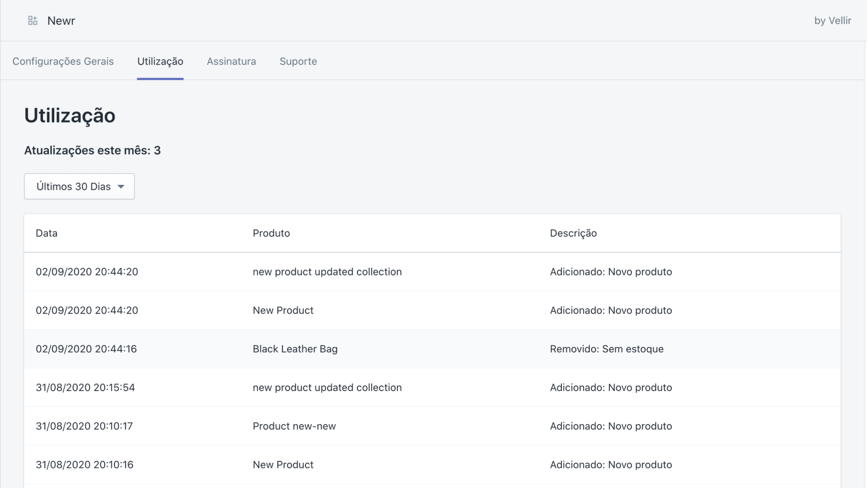Open the Últimos 30 Dias dropdown
Image resolution: width=868 pixels, height=488 pixels.
point(79,187)
